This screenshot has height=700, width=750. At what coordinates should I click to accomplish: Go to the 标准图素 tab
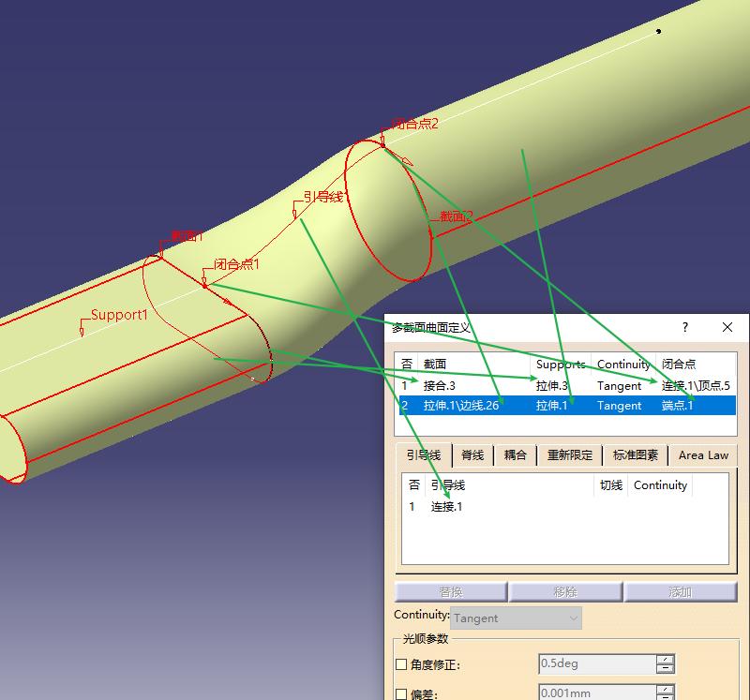pos(635,455)
